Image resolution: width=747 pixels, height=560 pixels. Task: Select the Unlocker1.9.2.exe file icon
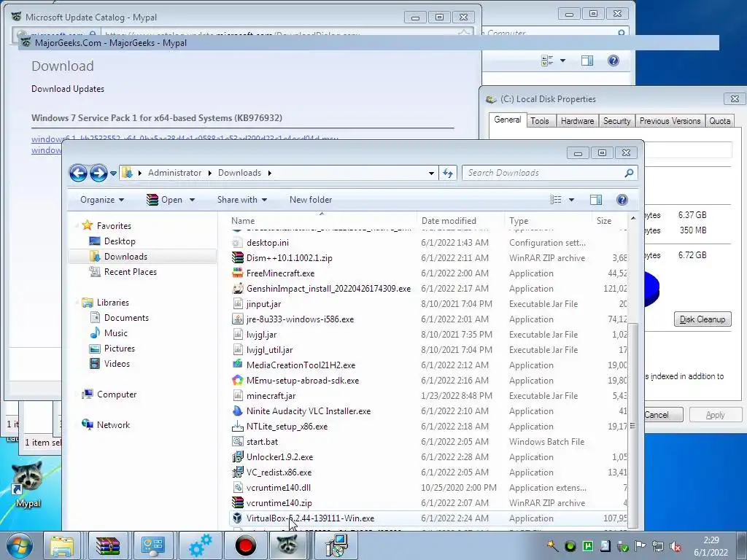coord(238,456)
